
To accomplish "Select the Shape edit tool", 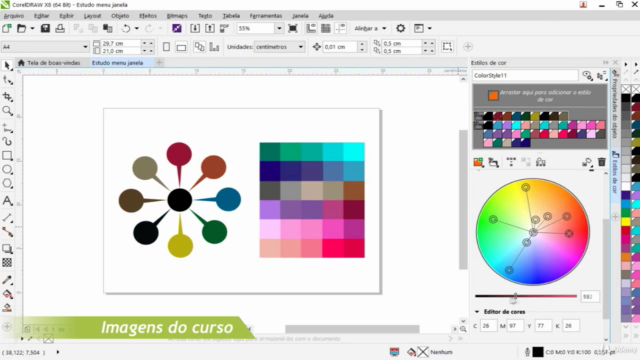I will coord(7,80).
